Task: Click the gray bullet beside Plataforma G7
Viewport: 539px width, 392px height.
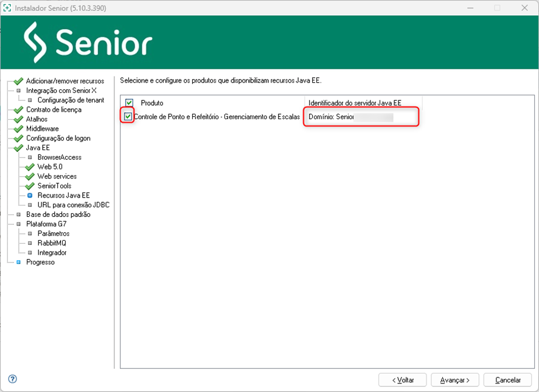Action: point(19,224)
